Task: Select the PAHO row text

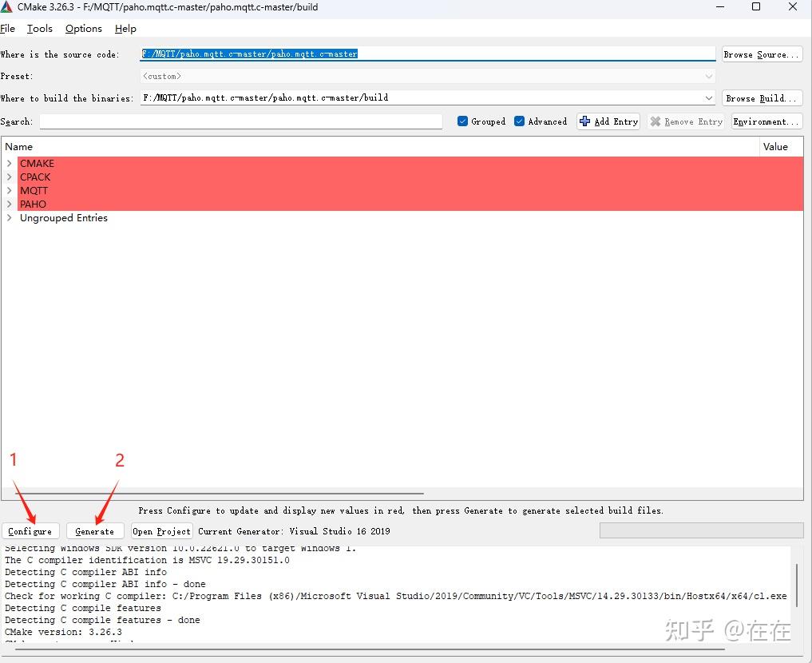Action: click(x=33, y=204)
